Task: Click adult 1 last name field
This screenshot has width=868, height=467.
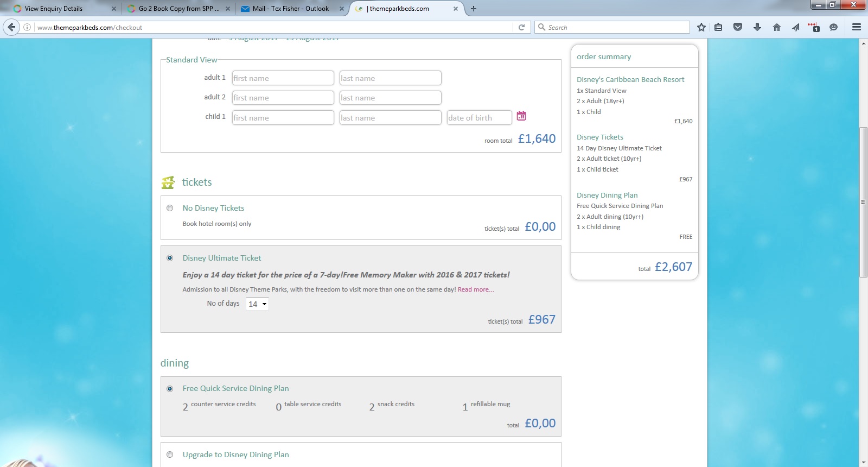Action: click(391, 78)
